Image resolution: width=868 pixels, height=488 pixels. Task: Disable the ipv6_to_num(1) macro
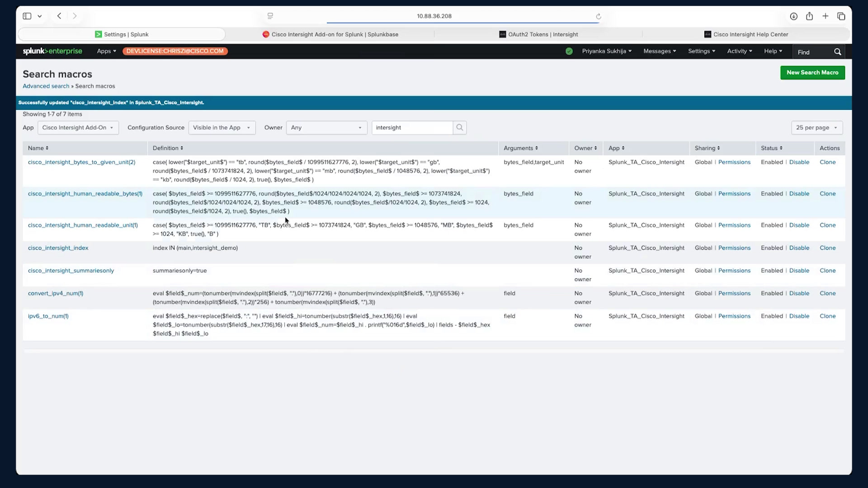pyautogui.click(x=799, y=316)
